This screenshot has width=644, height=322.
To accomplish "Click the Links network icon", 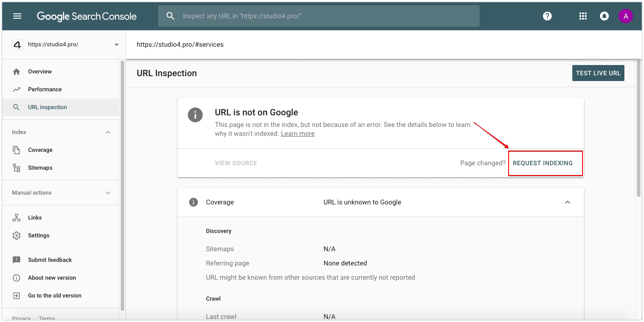I will tap(16, 218).
